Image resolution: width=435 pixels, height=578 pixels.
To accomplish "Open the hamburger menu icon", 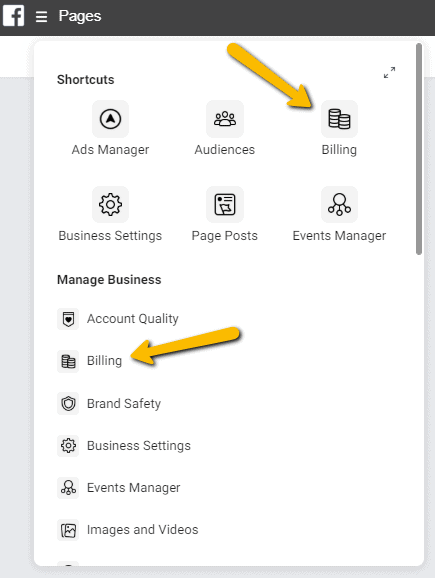I will click(41, 17).
